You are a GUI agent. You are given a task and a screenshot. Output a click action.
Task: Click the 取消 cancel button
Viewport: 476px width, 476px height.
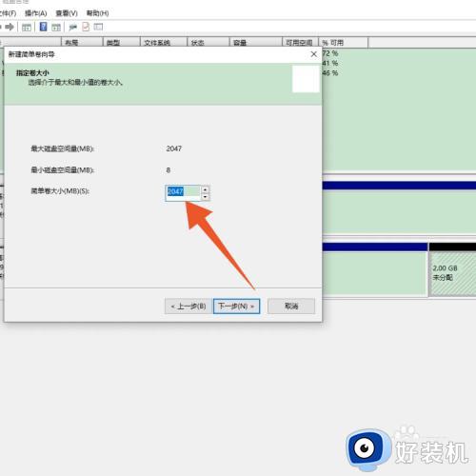click(x=291, y=307)
